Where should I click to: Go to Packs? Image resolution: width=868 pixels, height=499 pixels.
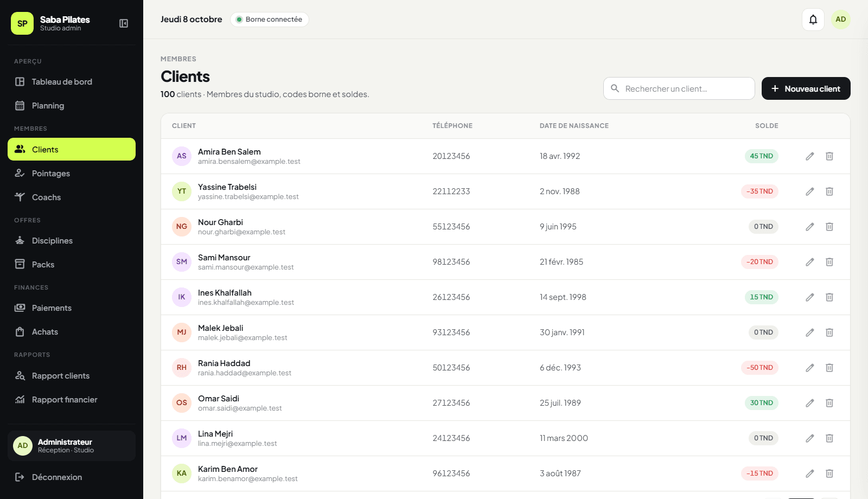pos(72,265)
